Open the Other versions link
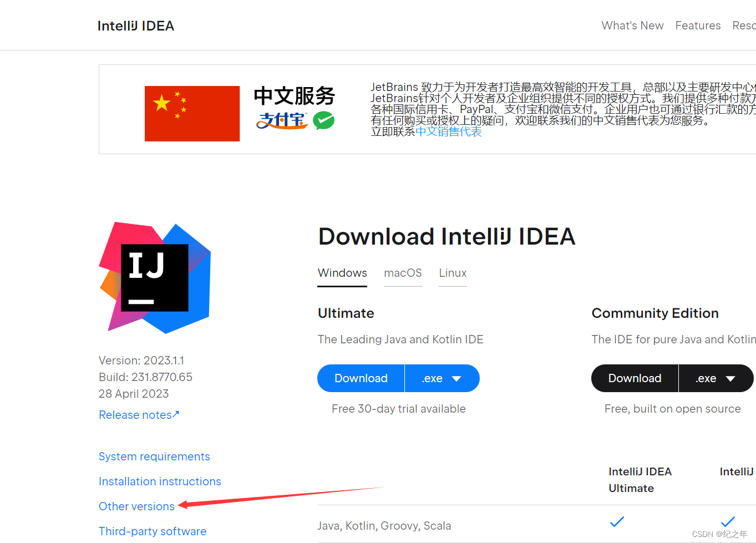This screenshot has width=756, height=543. coord(136,506)
